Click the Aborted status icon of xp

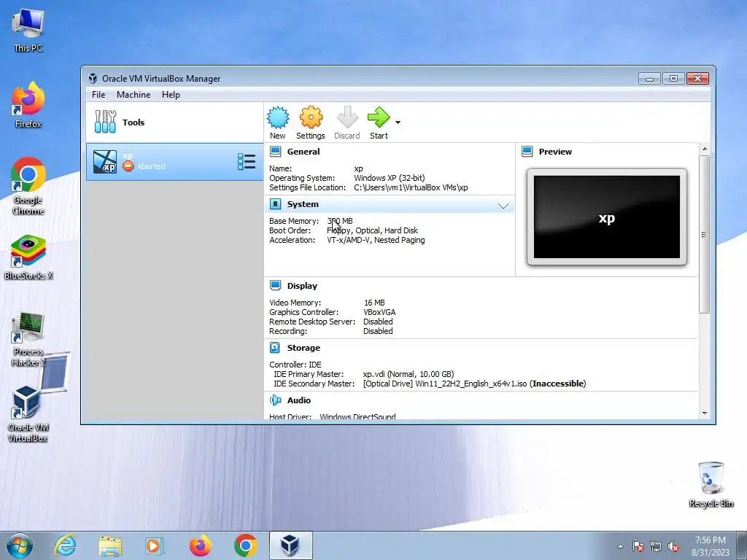pyautogui.click(x=128, y=166)
